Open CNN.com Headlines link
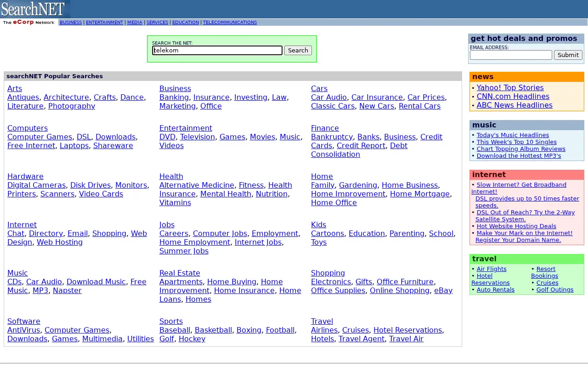The height and width of the screenshot is (368, 588). point(513,97)
